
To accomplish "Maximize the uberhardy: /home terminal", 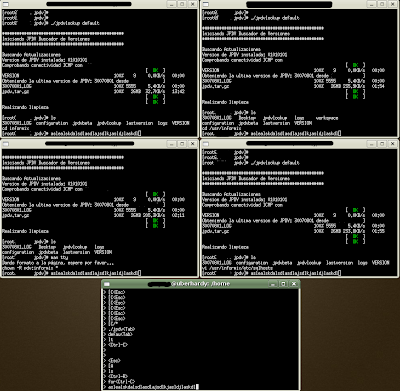I will (x=283, y=284).
